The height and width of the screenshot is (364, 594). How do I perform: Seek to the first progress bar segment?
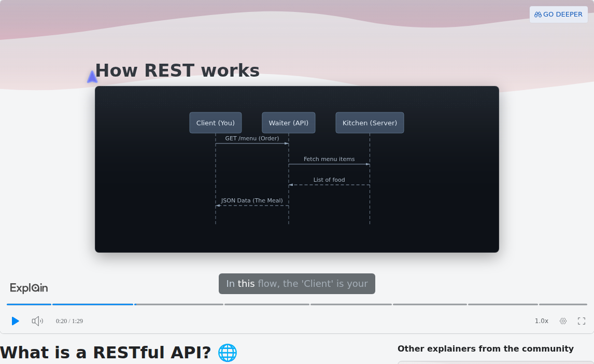[29, 304]
